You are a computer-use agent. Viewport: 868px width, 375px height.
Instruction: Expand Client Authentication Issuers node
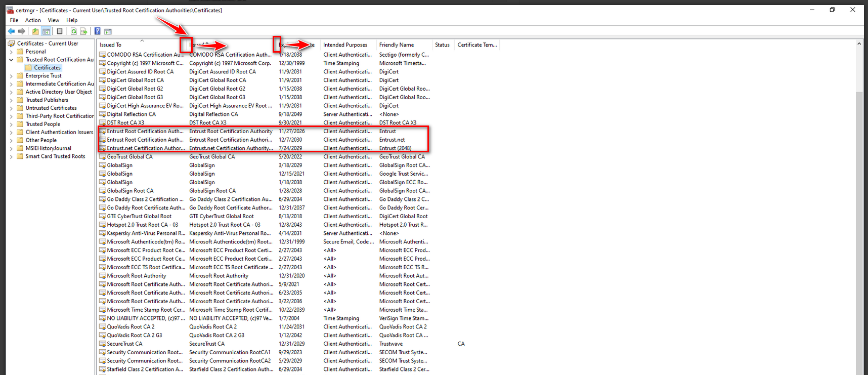11,132
